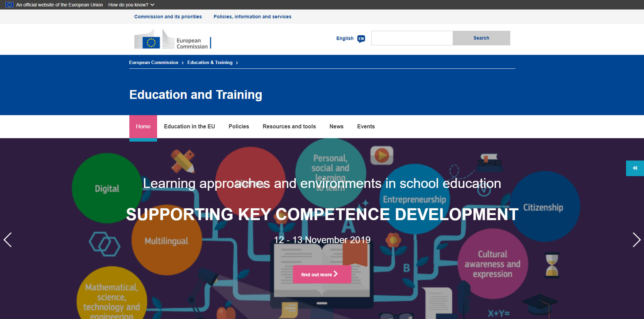
Task: Follow the Education & Training breadcrumb link
Action: [x=210, y=62]
